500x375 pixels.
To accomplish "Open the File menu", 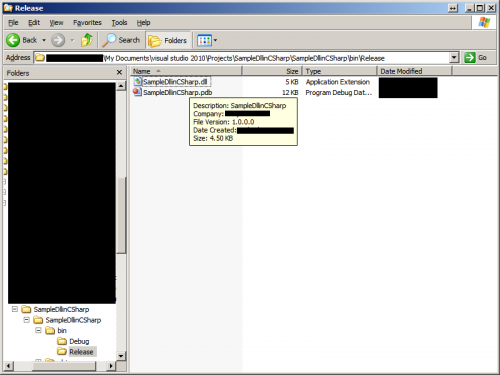I will pos(13,22).
